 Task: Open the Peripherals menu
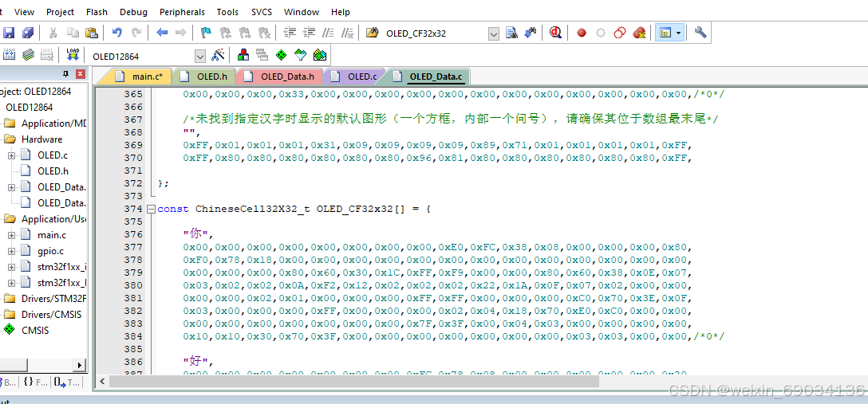pos(182,12)
